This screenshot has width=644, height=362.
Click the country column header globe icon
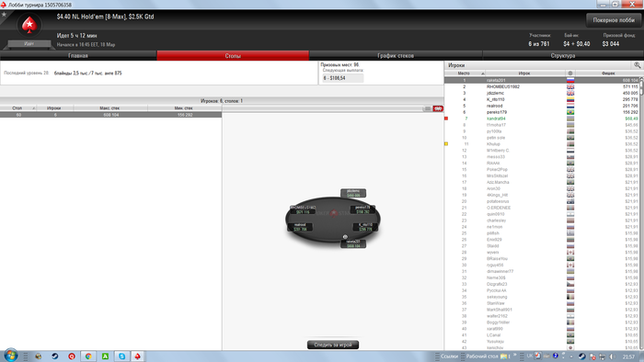pos(570,74)
